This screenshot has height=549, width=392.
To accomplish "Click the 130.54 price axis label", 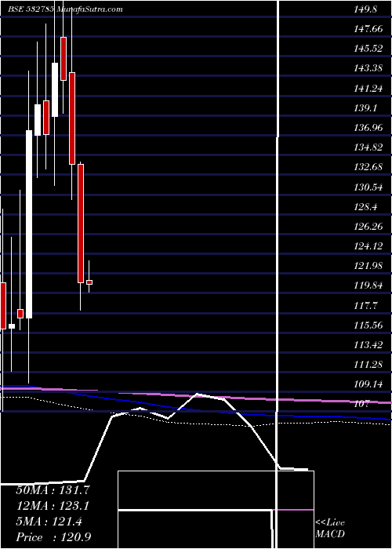I will (x=368, y=187).
